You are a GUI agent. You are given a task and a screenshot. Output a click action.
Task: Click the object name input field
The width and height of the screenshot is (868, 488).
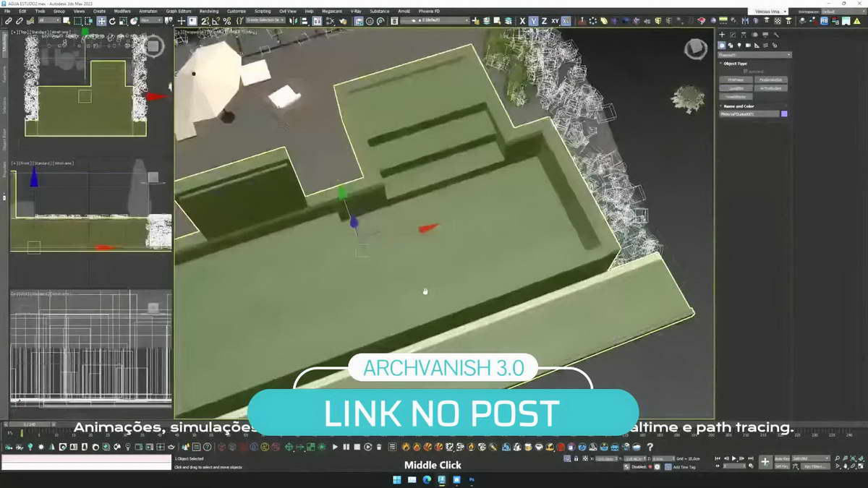click(x=749, y=114)
